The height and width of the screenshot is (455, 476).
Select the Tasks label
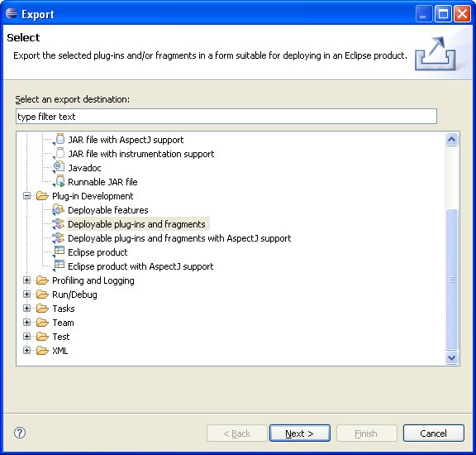(64, 309)
